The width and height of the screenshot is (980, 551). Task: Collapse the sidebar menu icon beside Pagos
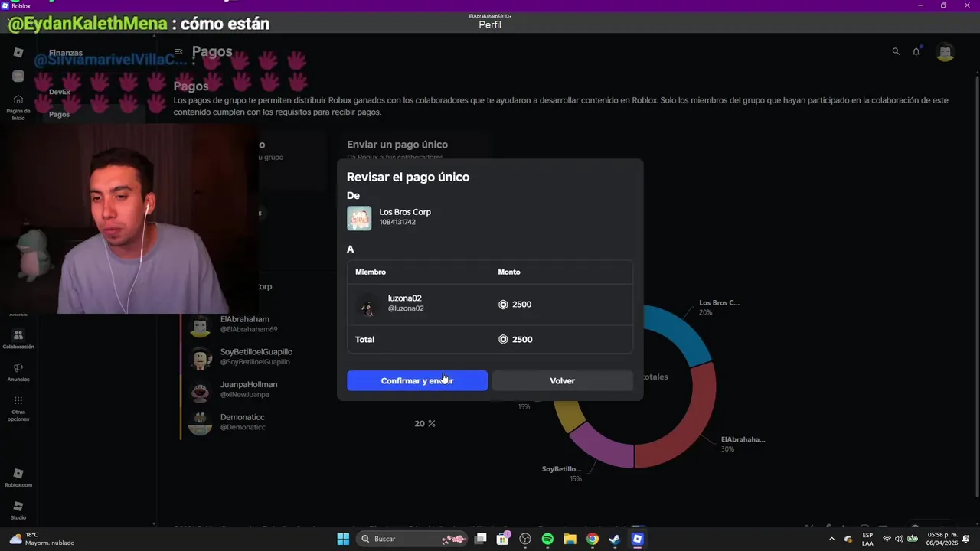[x=178, y=52]
